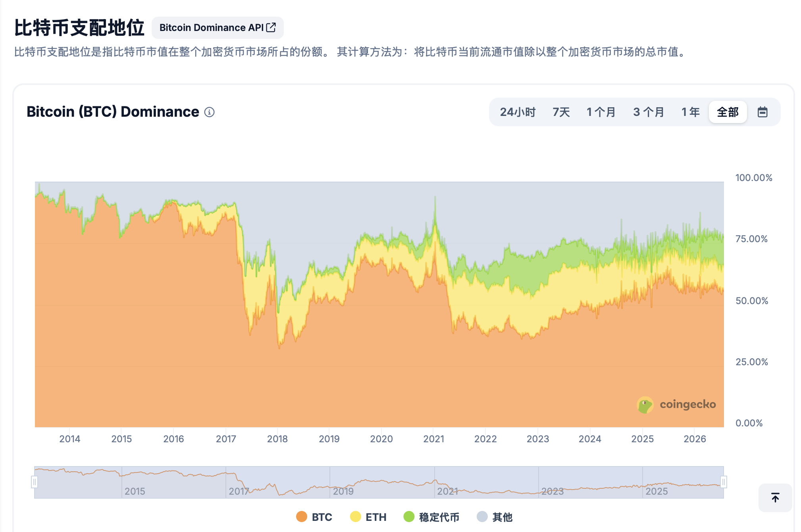Screen dimensions: 801x532
Task: Select the 全部 time range tab
Action: pos(728,112)
